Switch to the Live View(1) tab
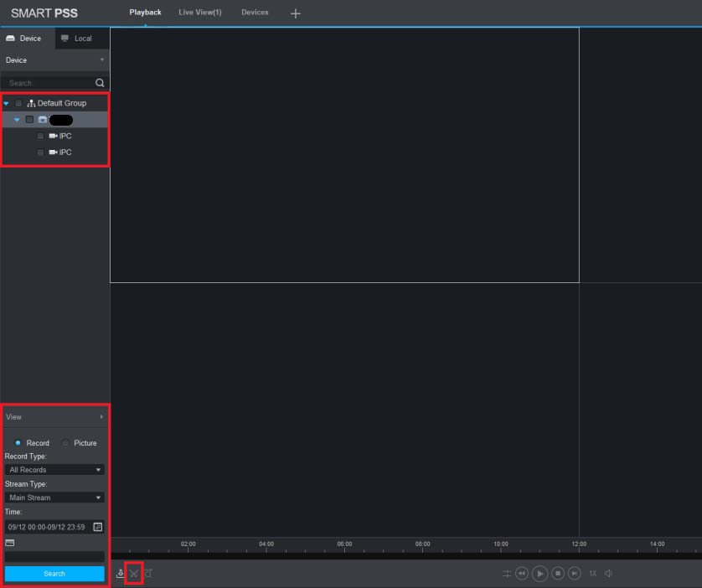 pyautogui.click(x=199, y=13)
